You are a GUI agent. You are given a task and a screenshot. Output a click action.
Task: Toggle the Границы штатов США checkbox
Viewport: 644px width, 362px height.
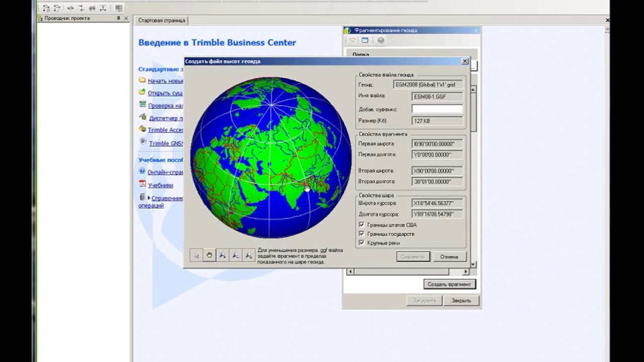click(x=361, y=225)
